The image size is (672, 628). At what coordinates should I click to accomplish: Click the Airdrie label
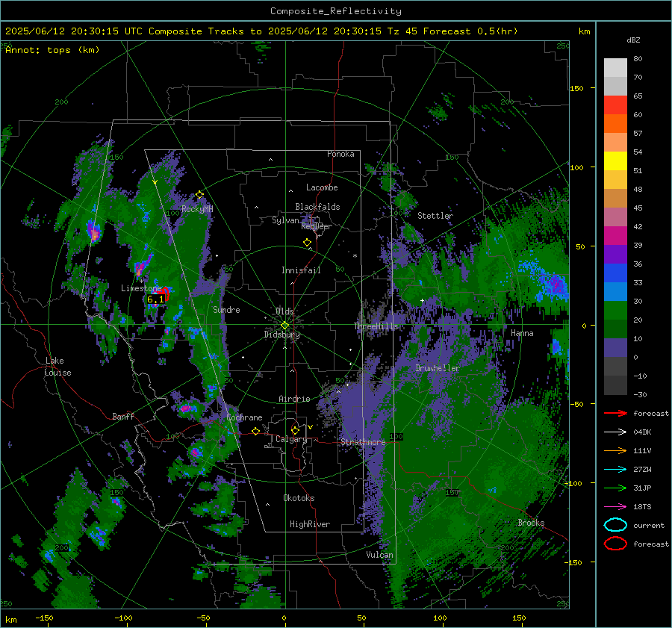point(294,399)
